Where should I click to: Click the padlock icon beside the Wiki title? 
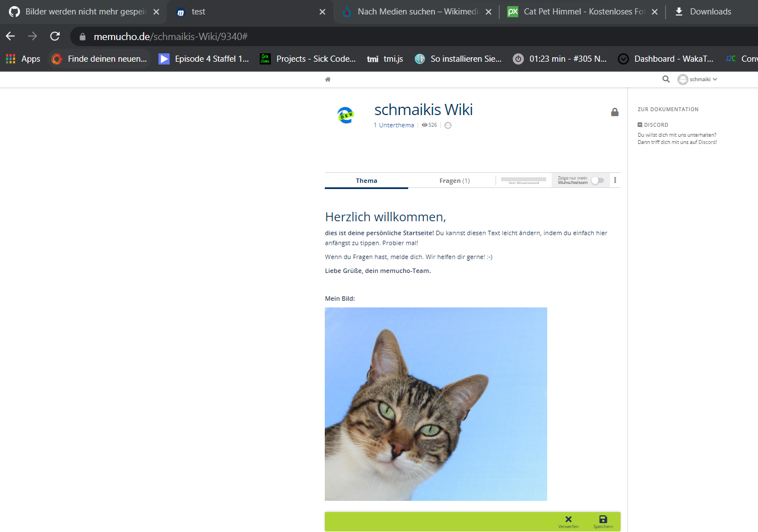pyautogui.click(x=615, y=112)
